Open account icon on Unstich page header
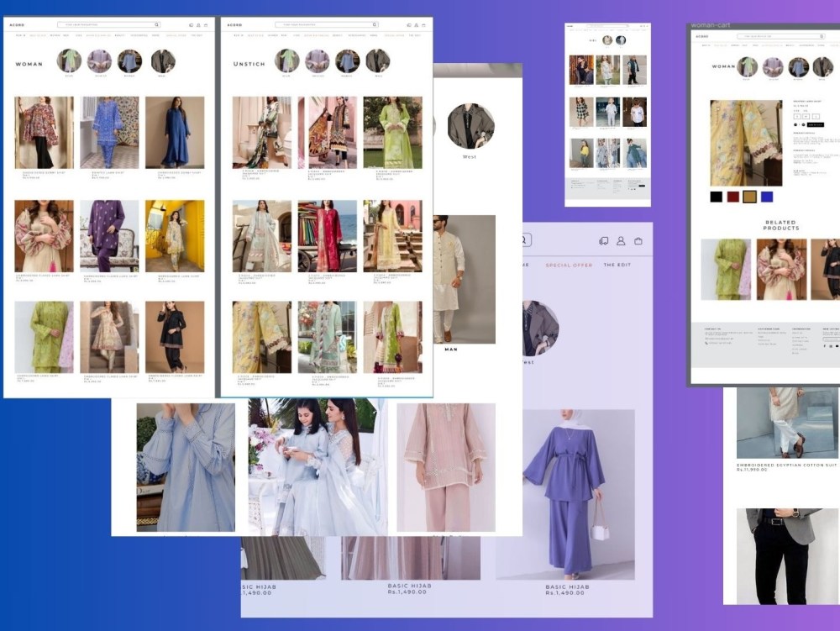Viewport: 840px width, 631px height. click(417, 25)
